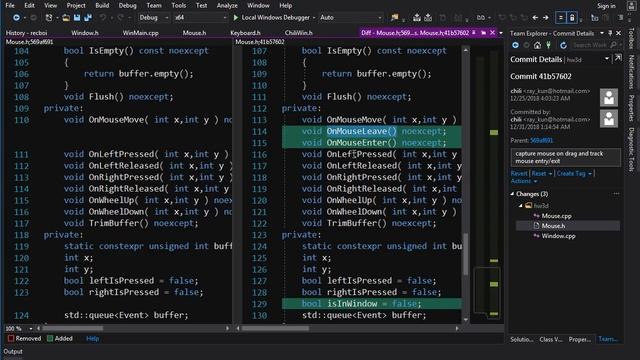Click the Sign in link
This screenshot has width=640, height=360.
(x=606, y=6)
